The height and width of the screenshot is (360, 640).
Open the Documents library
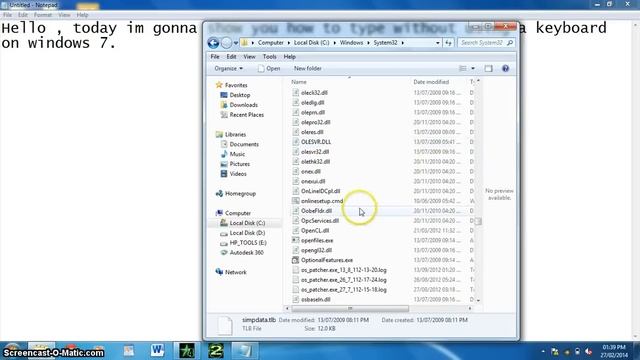point(240,144)
